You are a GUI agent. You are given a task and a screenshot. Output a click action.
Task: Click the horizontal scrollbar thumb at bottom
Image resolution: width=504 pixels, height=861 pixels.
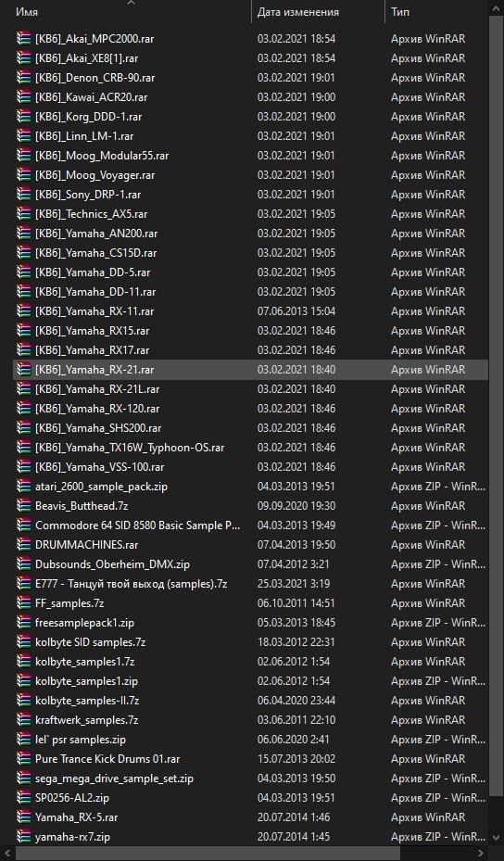coord(208,855)
